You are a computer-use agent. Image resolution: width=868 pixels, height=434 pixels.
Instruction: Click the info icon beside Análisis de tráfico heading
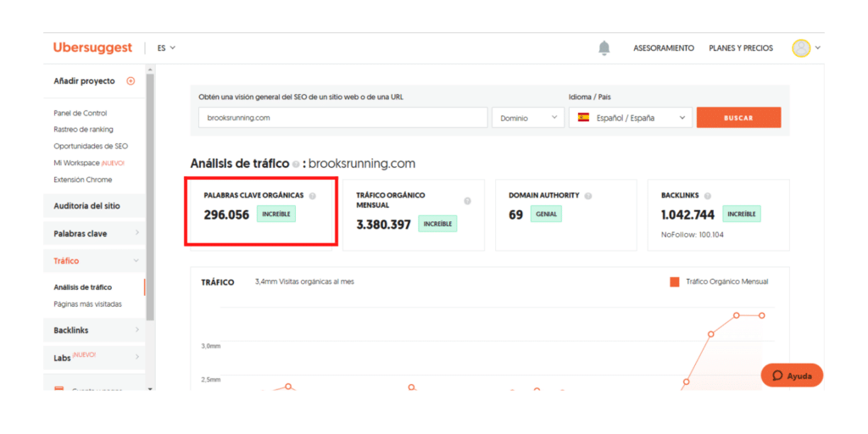click(296, 164)
